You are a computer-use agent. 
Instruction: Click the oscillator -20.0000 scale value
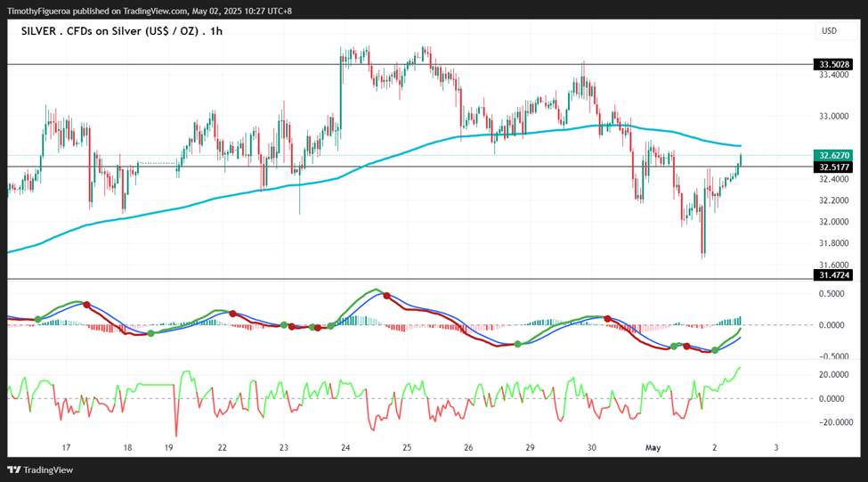(x=834, y=422)
